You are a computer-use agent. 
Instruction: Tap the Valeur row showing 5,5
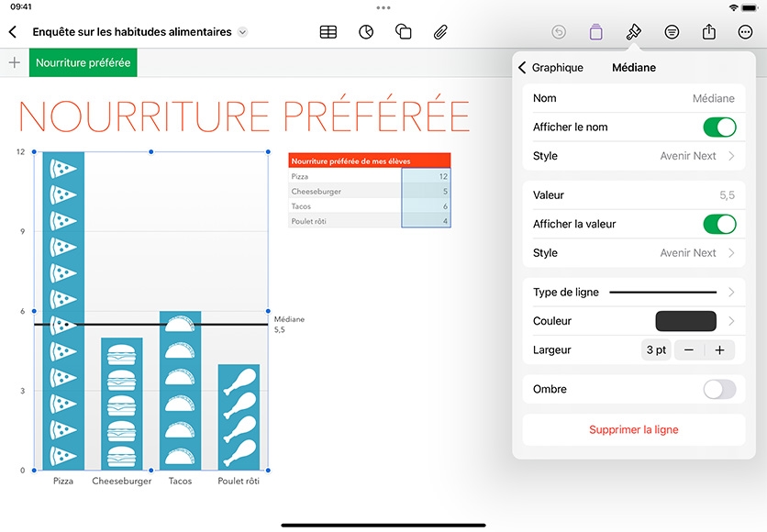click(634, 195)
